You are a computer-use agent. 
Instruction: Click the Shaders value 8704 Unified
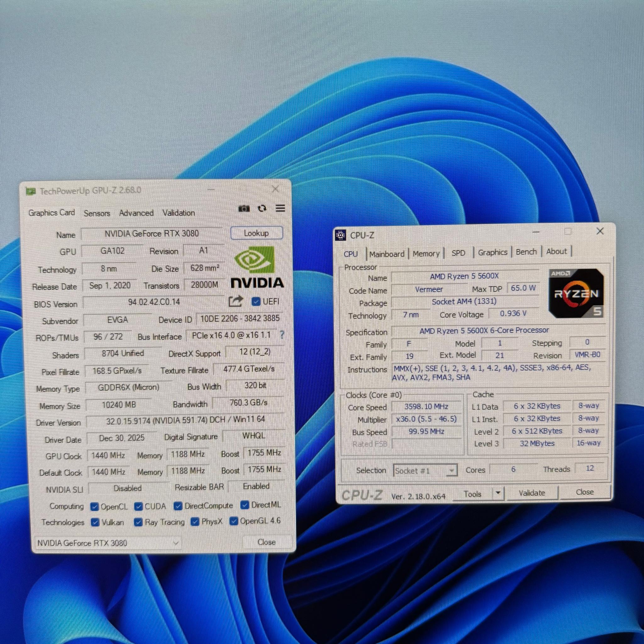(123, 353)
